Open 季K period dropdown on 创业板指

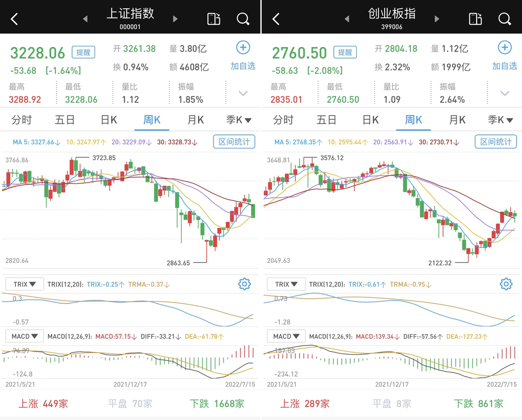pos(501,120)
